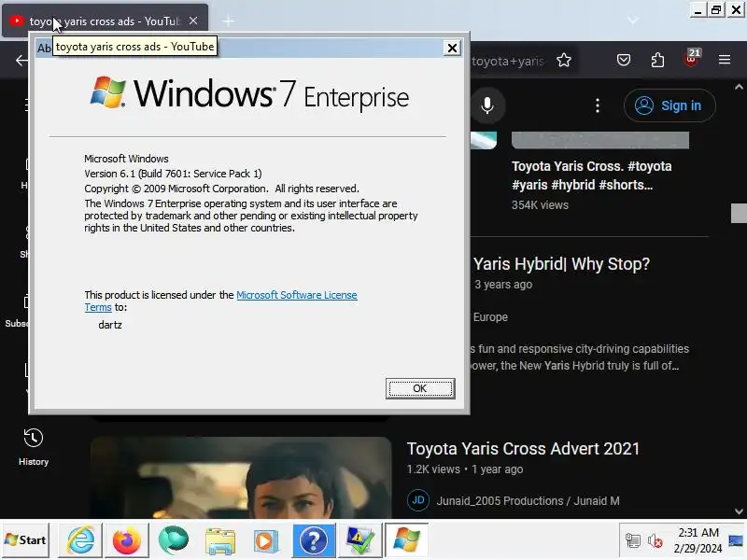The width and height of the screenshot is (747, 560).
Task: Open the Firefox hamburger menu
Action: 725,60
